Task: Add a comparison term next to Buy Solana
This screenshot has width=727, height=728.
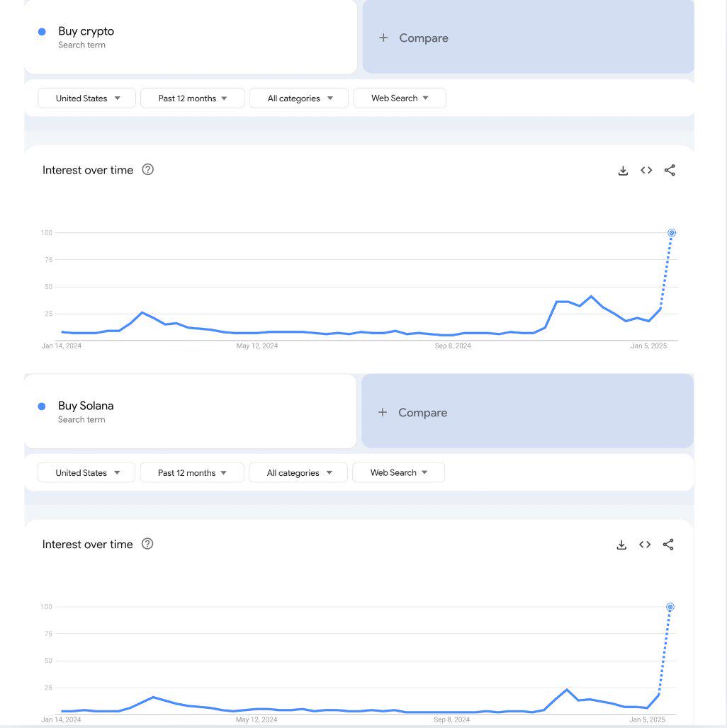Action: click(x=527, y=411)
